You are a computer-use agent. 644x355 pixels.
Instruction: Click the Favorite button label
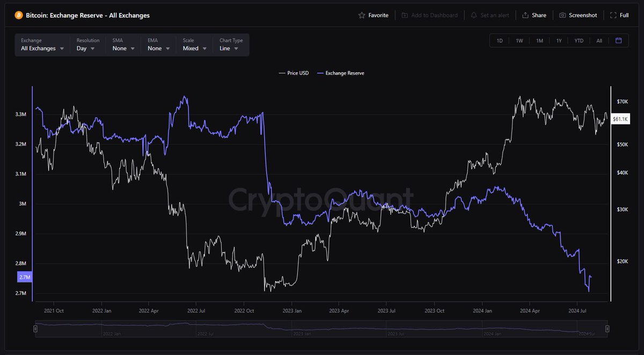pos(378,16)
